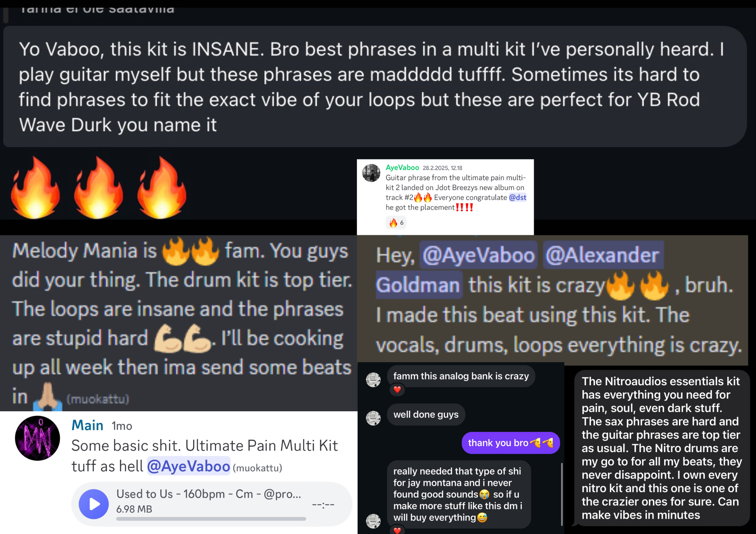Click the green AyeVaboo username
The height and width of the screenshot is (534, 756).
[x=402, y=168]
